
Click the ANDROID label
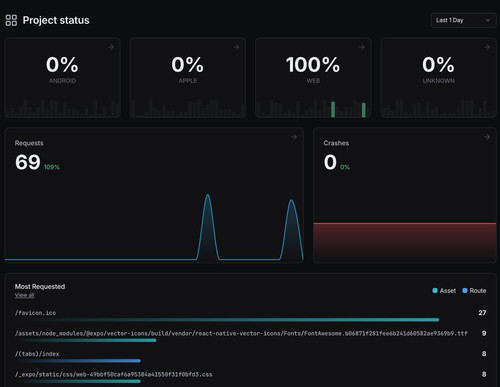coord(62,81)
